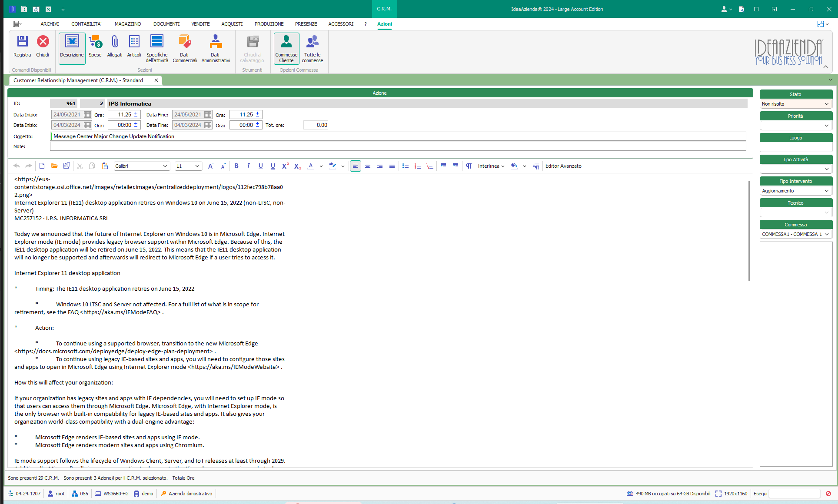The height and width of the screenshot is (504, 838).
Task: Open the PRODUZIONE menu
Action: pyautogui.click(x=269, y=24)
